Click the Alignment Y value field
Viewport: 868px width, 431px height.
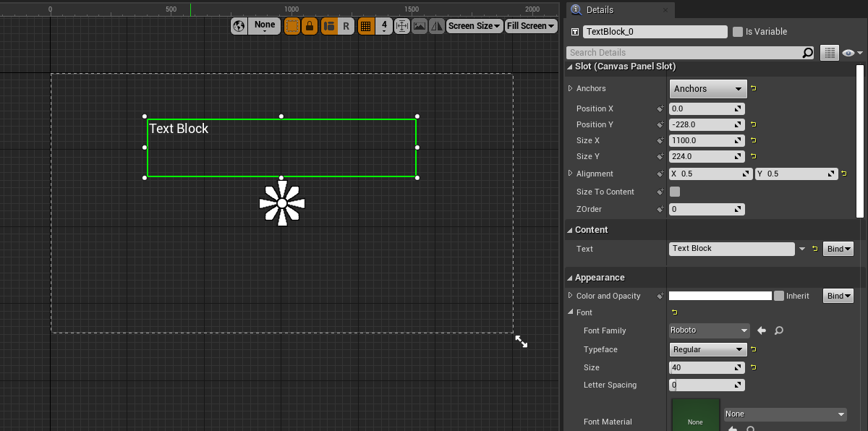[x=796, y=174]
